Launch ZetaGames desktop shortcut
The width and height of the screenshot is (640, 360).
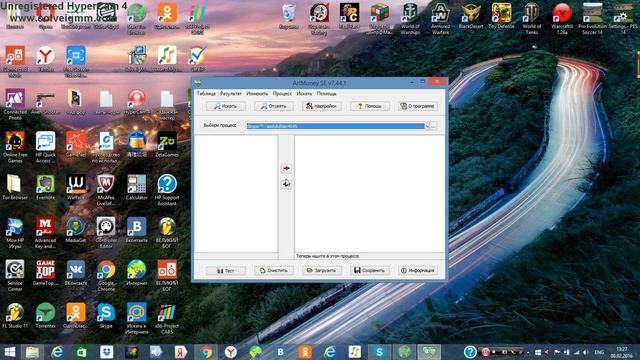pyautogui.click(x=167, y=144)
